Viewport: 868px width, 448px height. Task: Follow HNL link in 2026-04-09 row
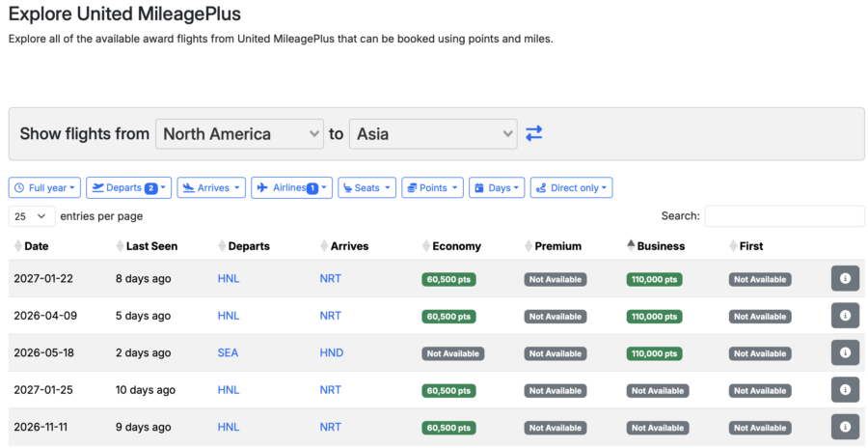229,316
